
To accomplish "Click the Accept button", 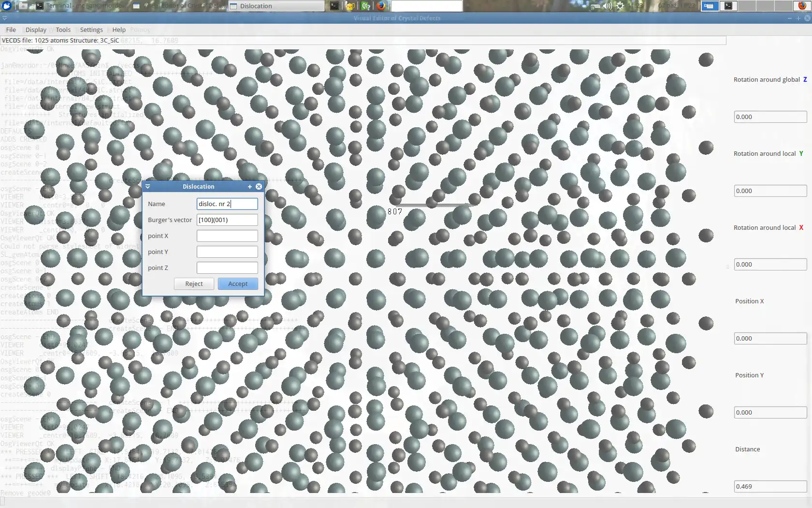I will point(238,284).
